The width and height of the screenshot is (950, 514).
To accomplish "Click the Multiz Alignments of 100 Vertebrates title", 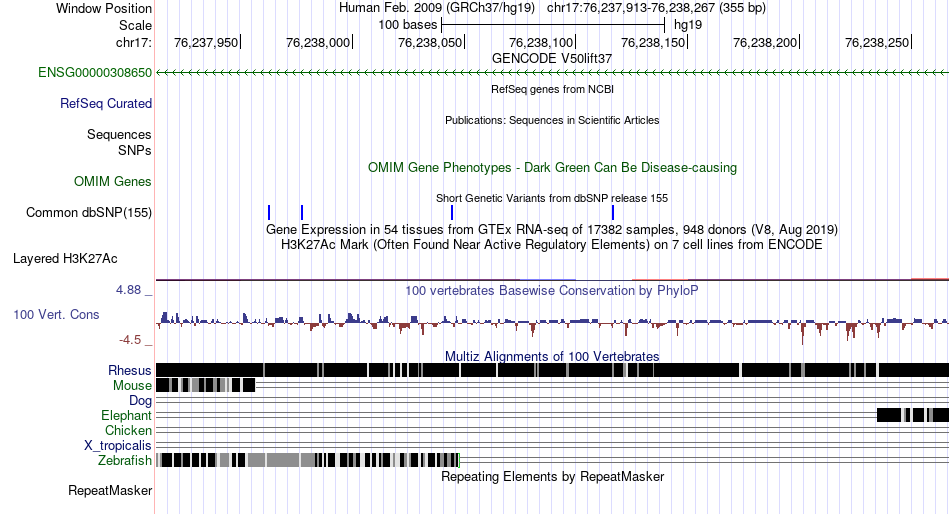I will [x=552, y=356].
